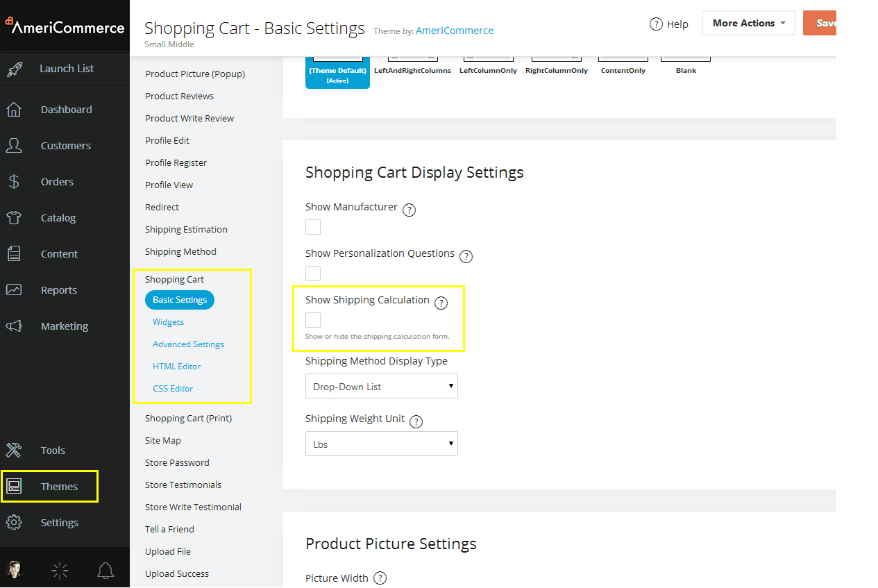Image resolution: width=878 pixels, height=588 pixels.
Task: Check Show Personalization Questions
Action: click(312, 273)
